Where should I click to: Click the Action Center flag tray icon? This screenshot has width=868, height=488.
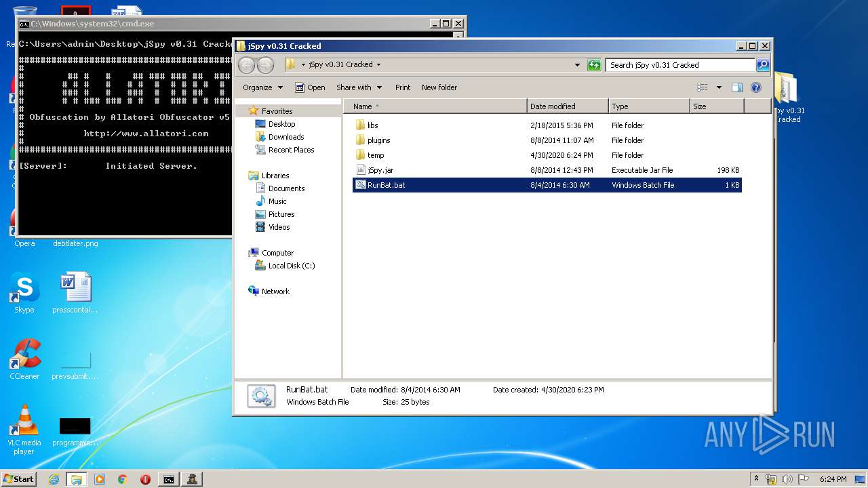(x=804, y=479)
